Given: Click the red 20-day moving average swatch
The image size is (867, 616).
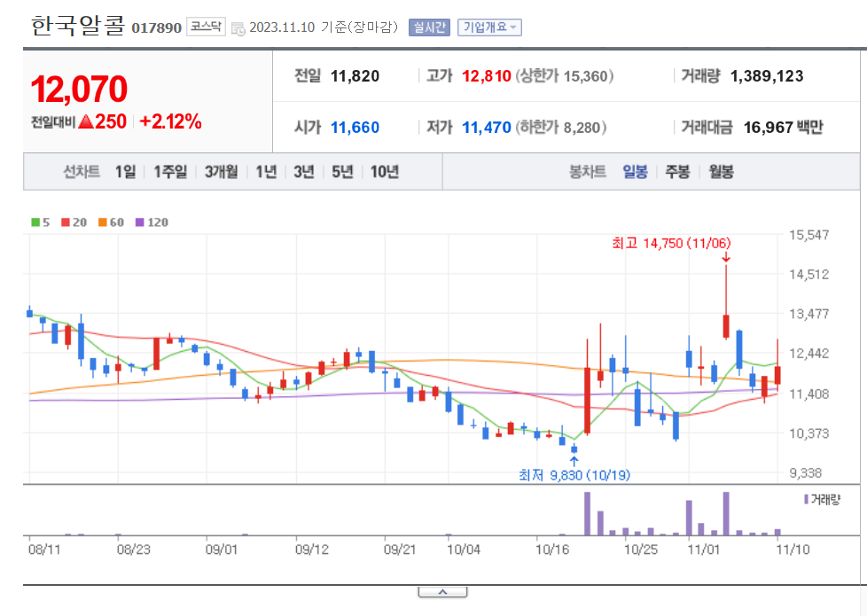Looking at the screenshot, I should click(x=66, y=222).
